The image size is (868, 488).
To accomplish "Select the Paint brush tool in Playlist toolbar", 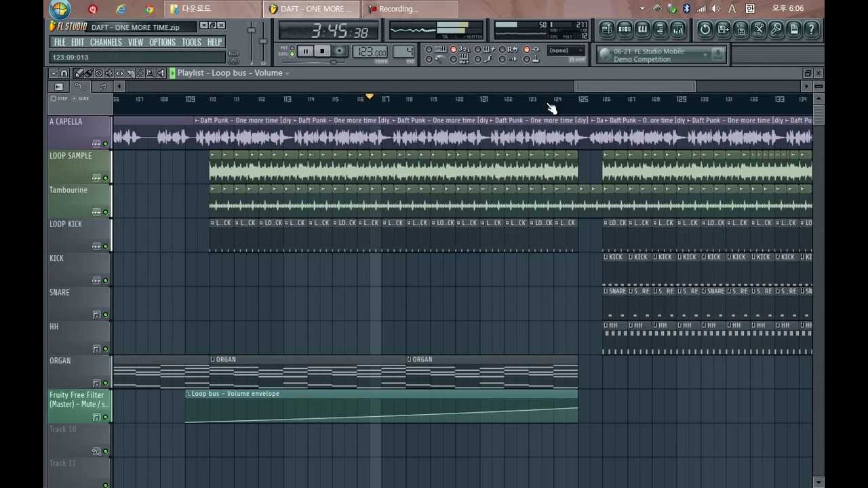I will (89, 73).
